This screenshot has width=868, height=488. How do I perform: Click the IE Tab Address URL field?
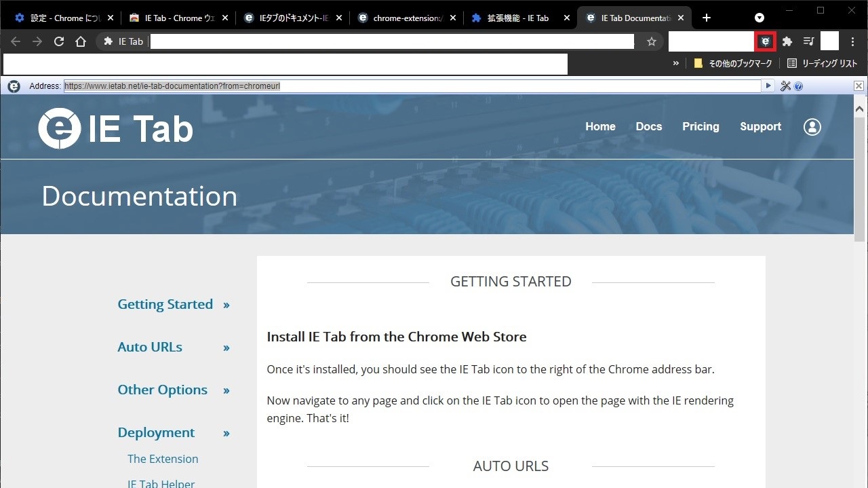pos(412,86)
